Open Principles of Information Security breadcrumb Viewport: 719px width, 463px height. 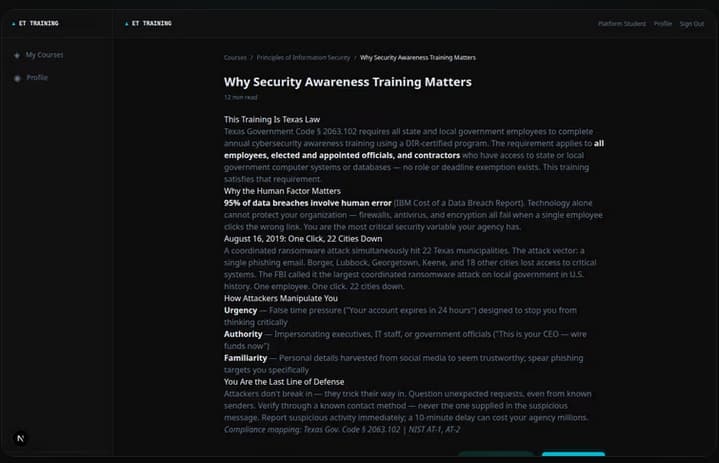coord(303,58)
